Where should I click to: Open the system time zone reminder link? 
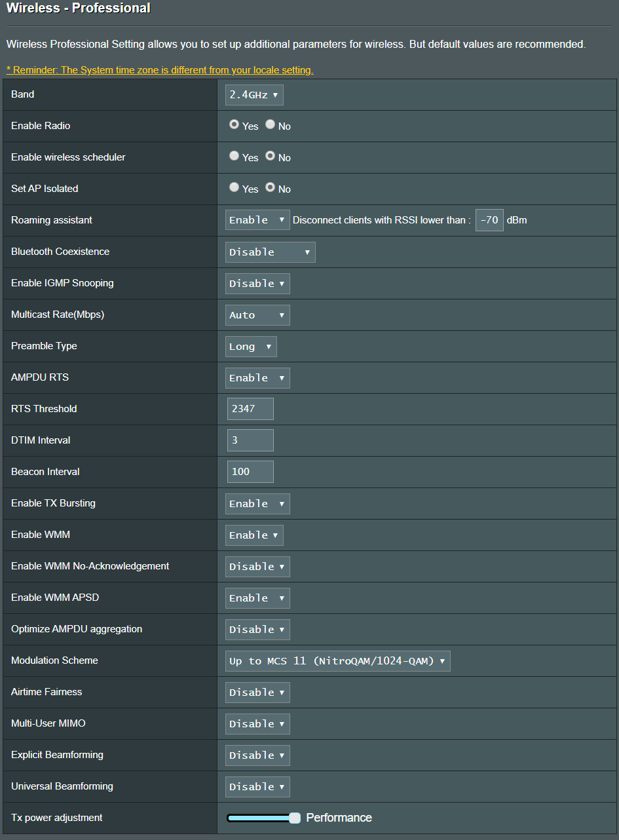click(160, 70)
